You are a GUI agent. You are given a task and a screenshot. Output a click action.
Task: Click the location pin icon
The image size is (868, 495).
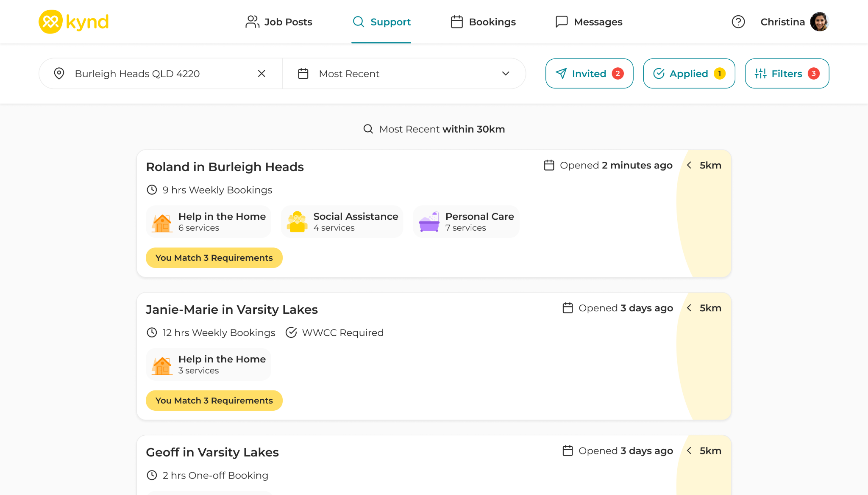(59, 74)
